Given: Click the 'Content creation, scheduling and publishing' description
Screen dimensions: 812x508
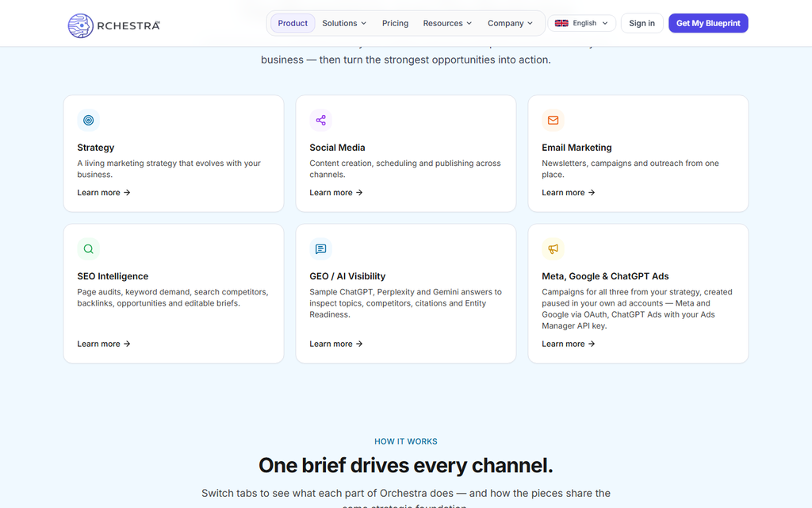Looking at the screenshot, I should click(x=405, y=169).
